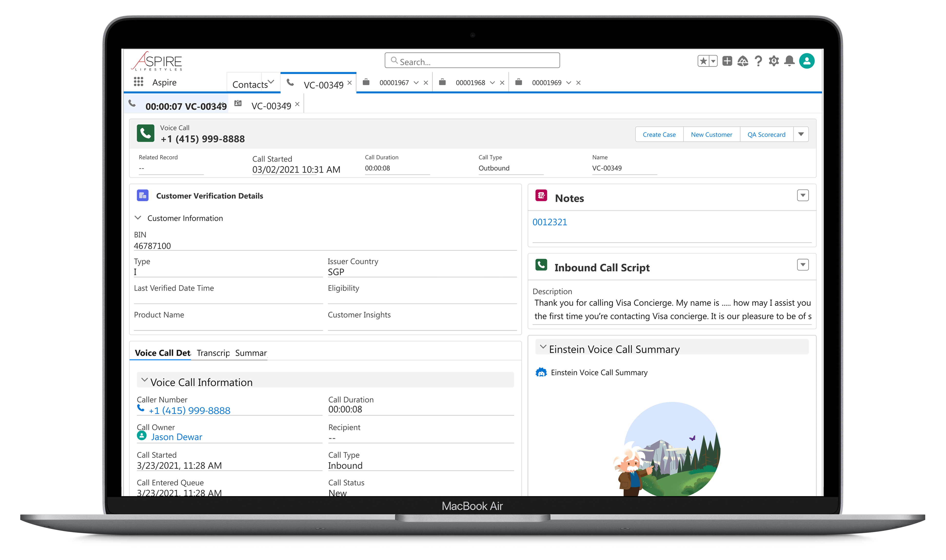The width and height of the screenshot is (946, 560).
Task: Collapse the Customer Information section
Action: pos(138,218)
